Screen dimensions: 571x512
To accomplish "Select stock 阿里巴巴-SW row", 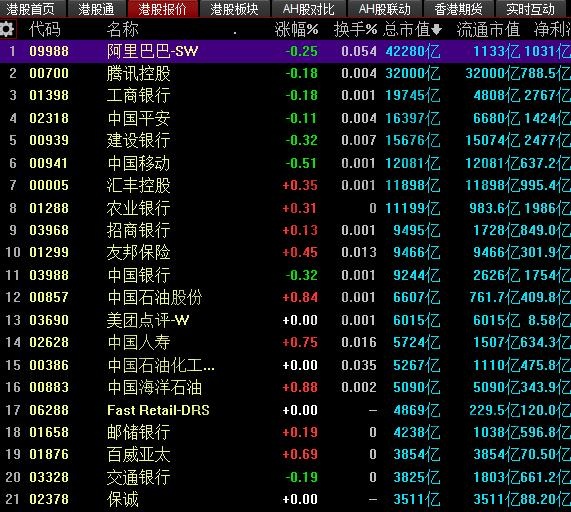I will pyautogui.click(x=286, y=51).
